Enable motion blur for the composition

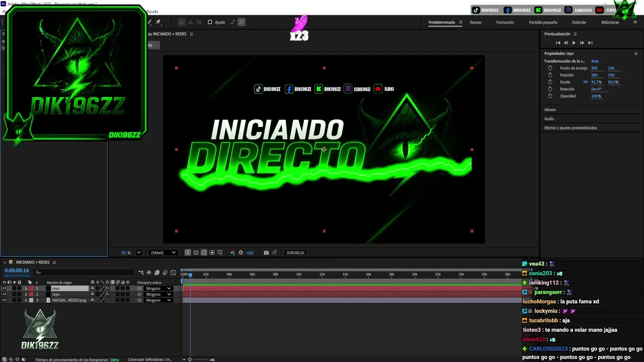[x=165, y=273]
